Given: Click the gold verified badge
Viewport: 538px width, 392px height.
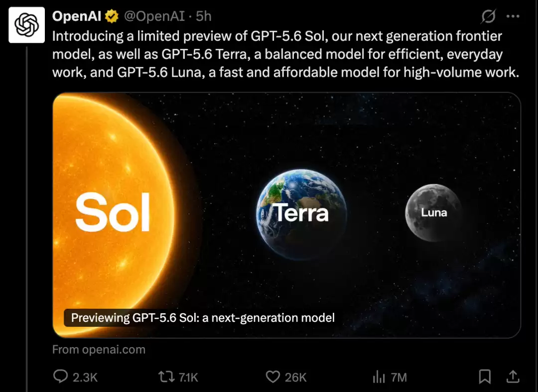Looking at the screenshot, I should pos(112,16).
